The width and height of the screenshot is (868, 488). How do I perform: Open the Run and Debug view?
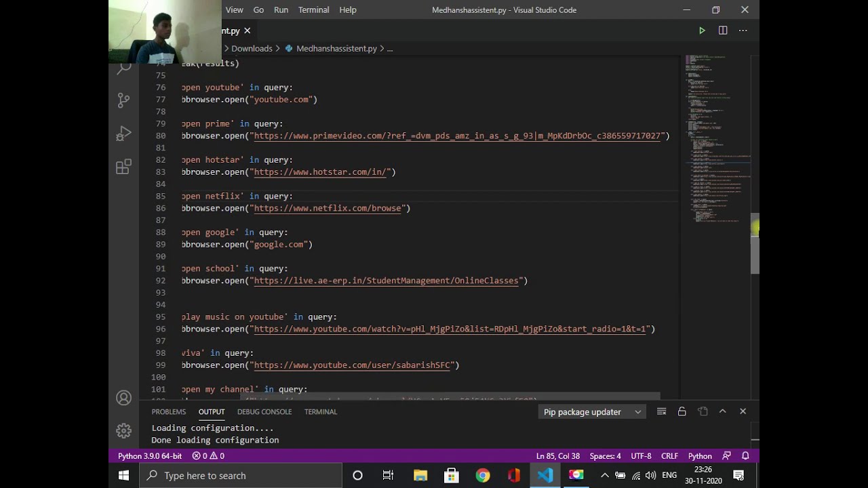[x=123, y=134]
